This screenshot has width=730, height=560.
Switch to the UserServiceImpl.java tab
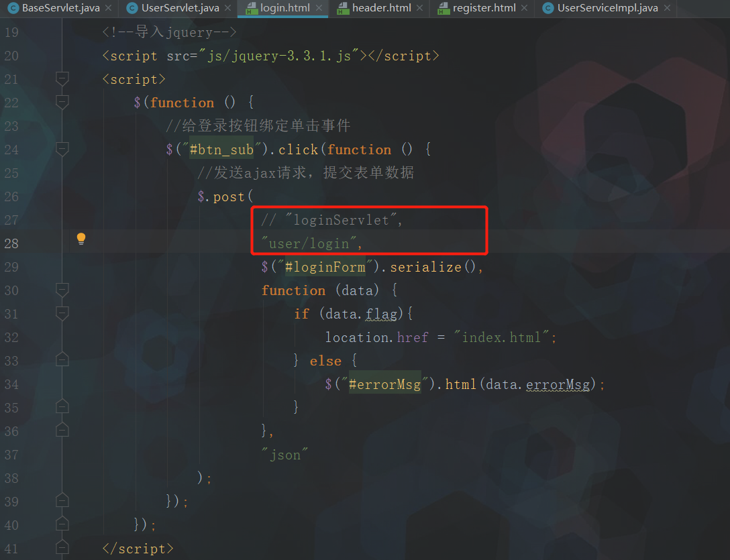(x=607, y=8)
